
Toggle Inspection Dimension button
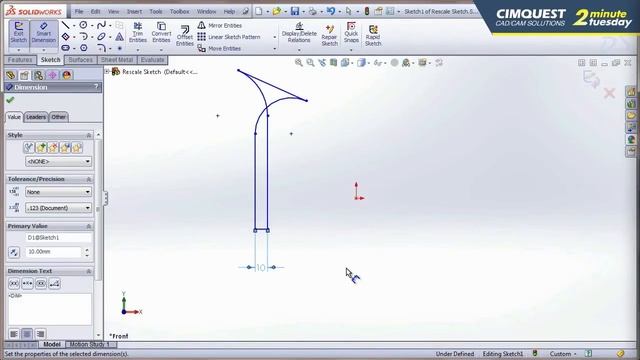41,283
